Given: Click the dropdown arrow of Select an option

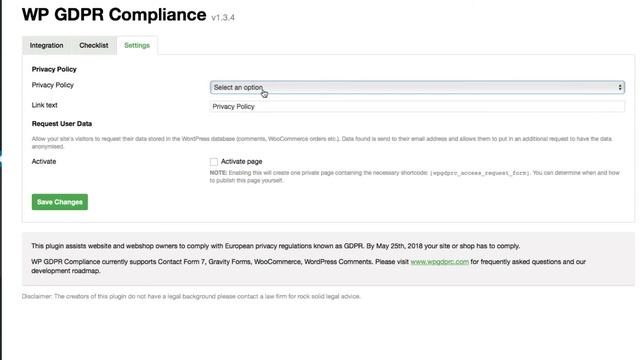Looking at the screenshot, I should tap(620, 87).
